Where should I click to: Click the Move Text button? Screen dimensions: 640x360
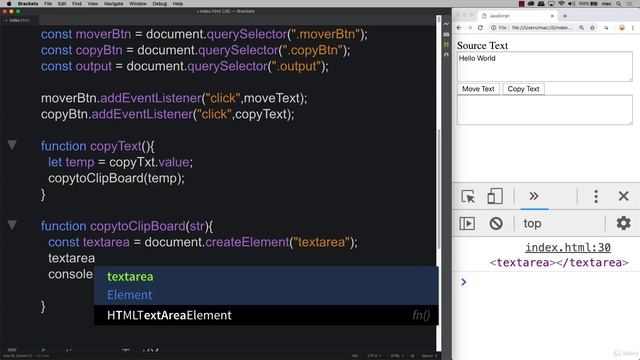(x=478, y=89)
